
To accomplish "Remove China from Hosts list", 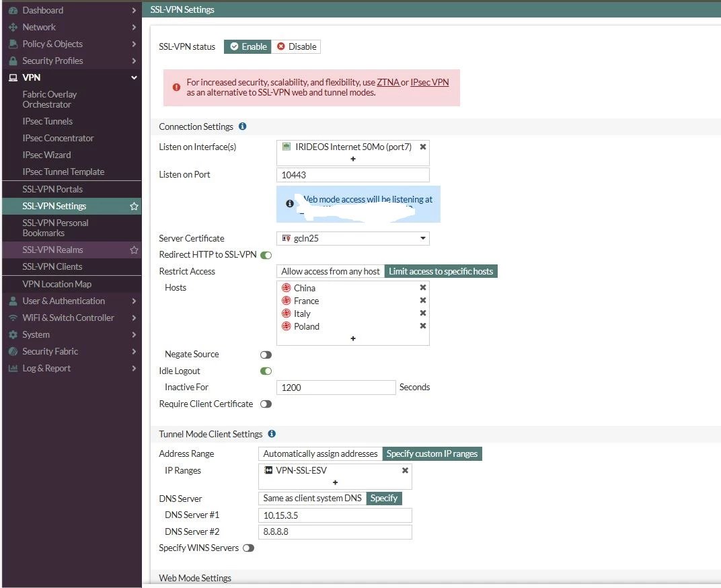I will pos(423,287).
